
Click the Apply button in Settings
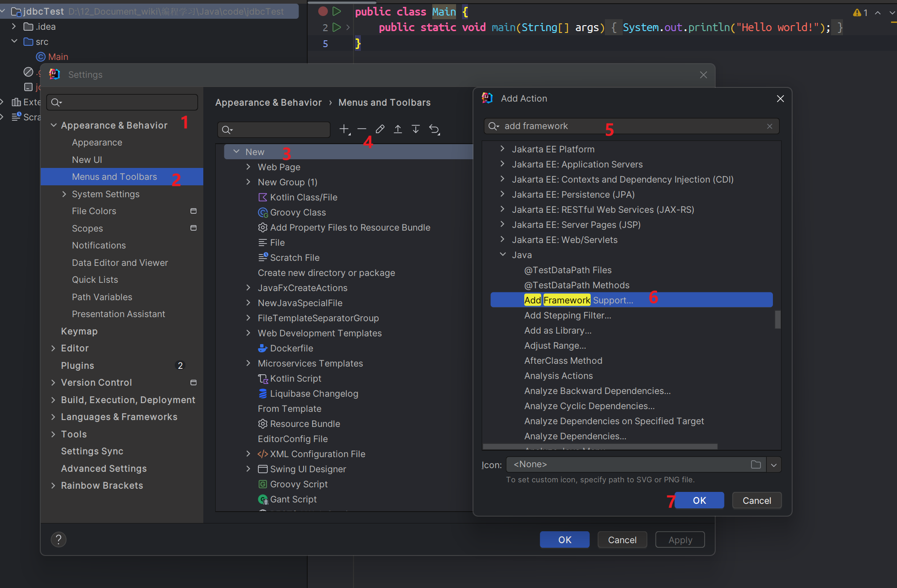click(680, 540)
